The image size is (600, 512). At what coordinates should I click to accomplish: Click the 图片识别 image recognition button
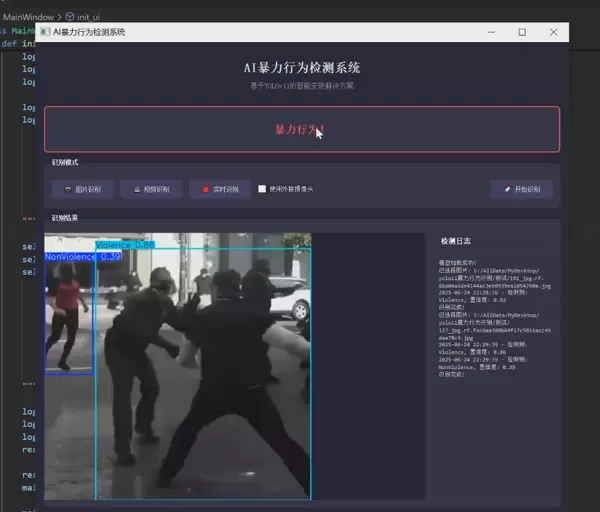83,189
